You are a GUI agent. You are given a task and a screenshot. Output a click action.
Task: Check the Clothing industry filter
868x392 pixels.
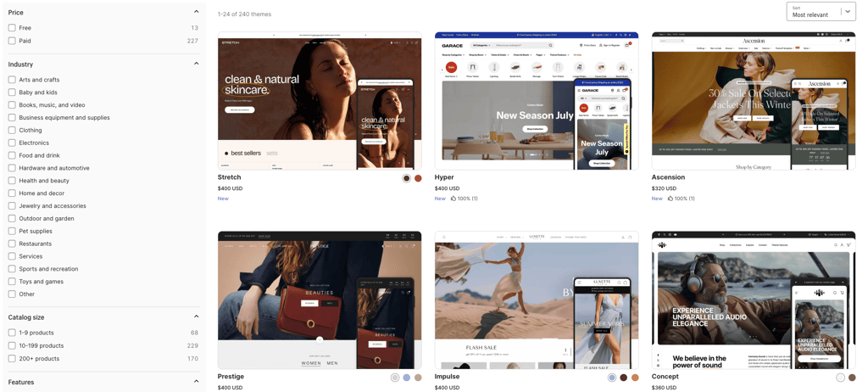[12, 131]
